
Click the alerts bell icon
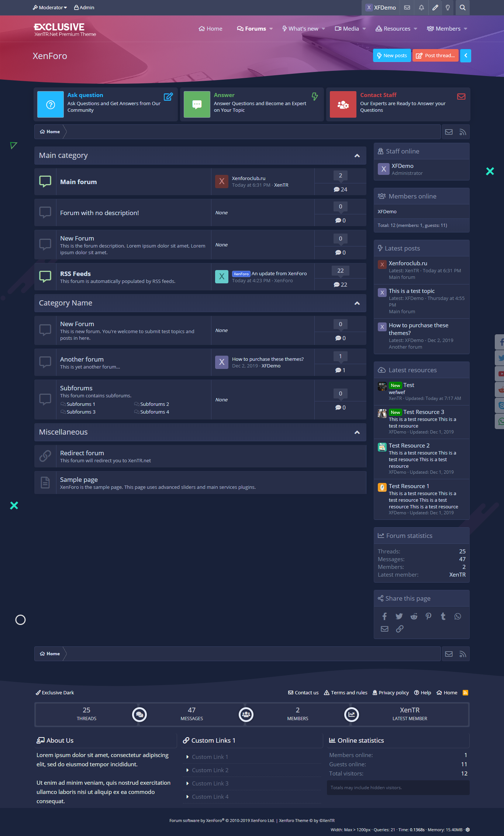(x=421, y=7)
